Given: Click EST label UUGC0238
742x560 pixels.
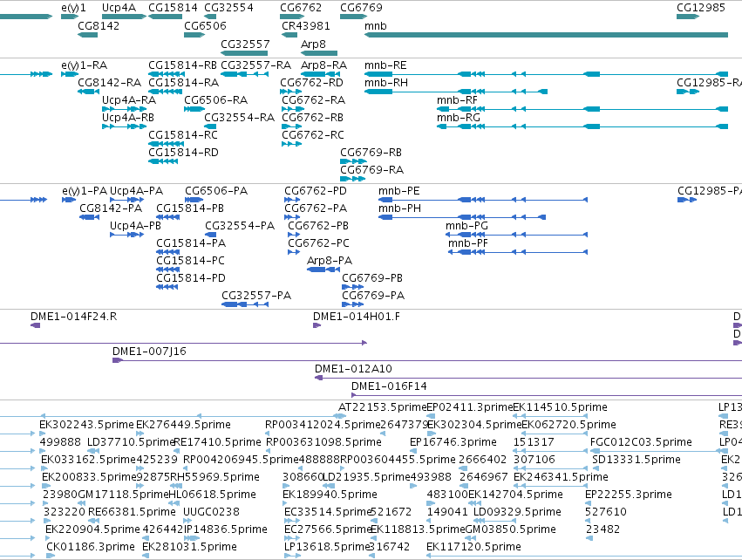Looking at the screenshot, I should [211, 512].
